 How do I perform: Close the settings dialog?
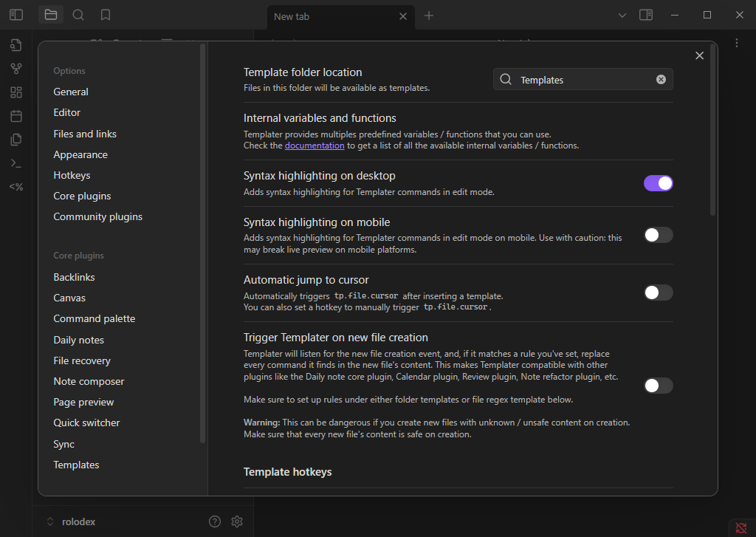pyautogui.click(x=700, y=55)
